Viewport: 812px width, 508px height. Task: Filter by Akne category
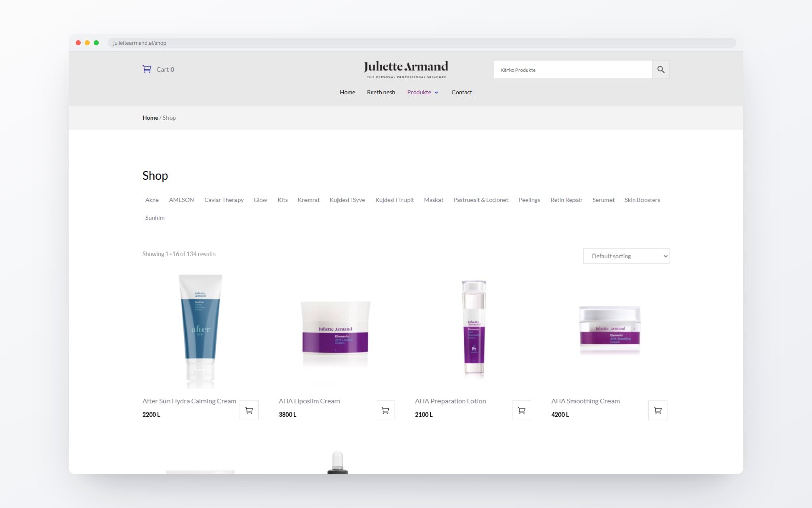[x=152, y=200]
